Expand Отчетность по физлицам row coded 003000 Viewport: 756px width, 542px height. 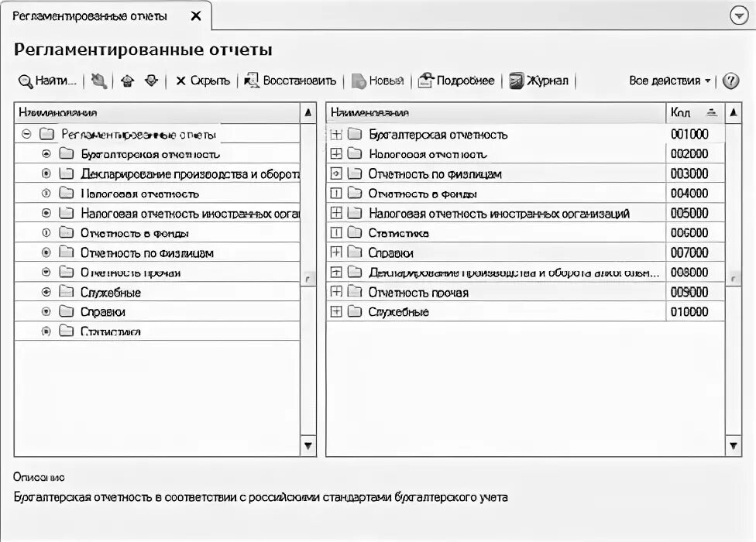tap(336, 173)
